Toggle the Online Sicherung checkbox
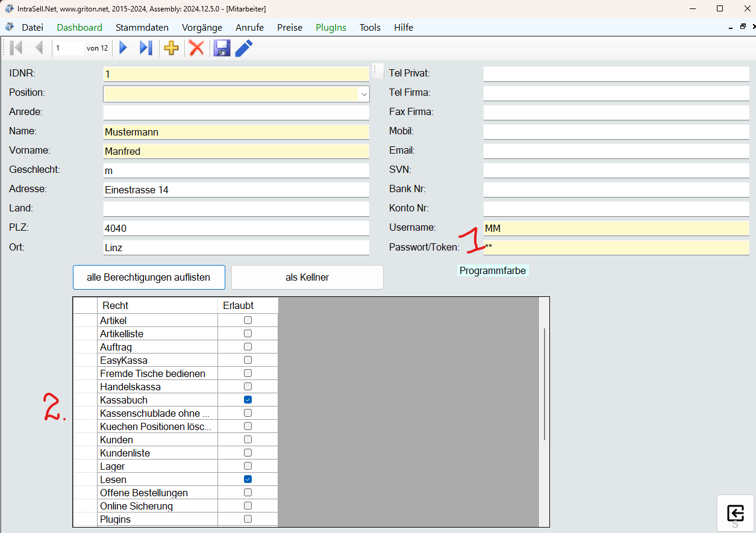This screenshot has width=756, height=533. tap(248, 506)
